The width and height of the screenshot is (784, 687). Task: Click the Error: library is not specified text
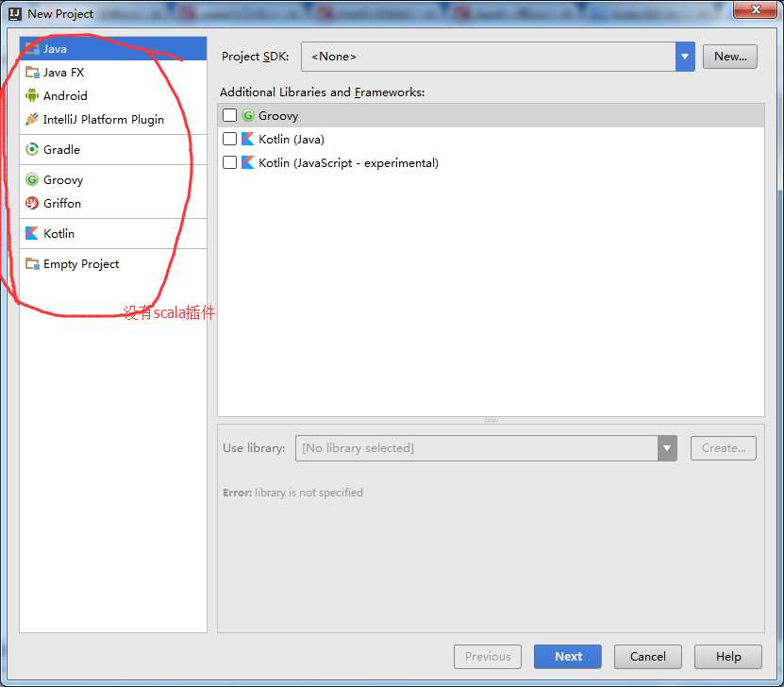tap(293, 493)
